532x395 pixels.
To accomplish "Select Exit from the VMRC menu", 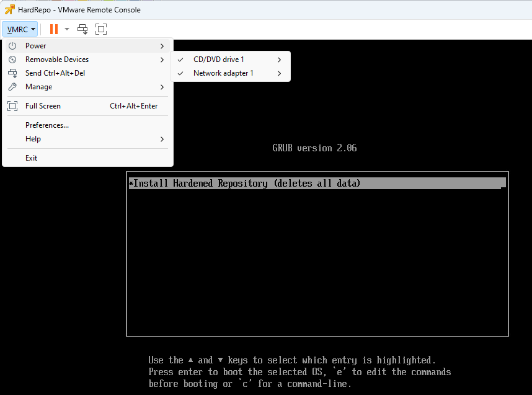I will pos(32,158).
